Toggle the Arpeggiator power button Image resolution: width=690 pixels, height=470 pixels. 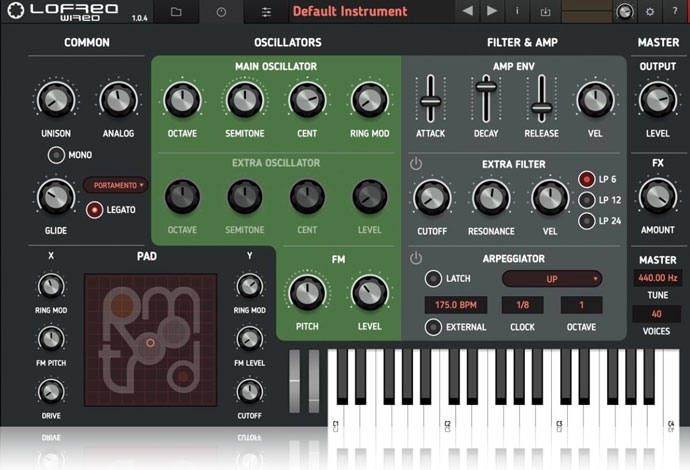click(x=416, y=258)
